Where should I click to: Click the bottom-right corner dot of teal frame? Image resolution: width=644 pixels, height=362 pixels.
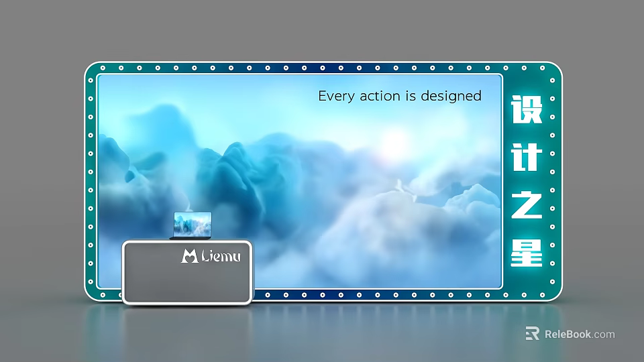click(x=553, y=294)
